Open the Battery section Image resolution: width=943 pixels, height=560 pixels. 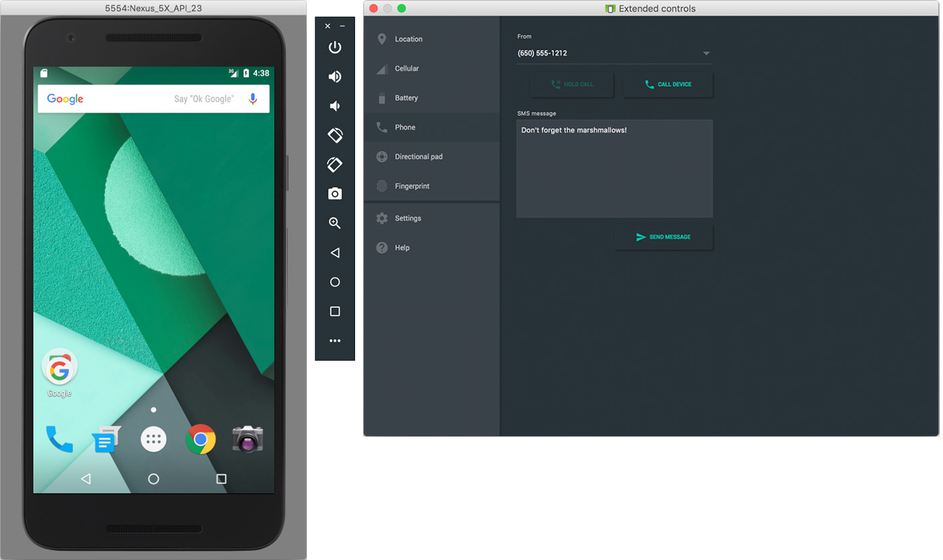pyautogui.click(x=406, y=98)
